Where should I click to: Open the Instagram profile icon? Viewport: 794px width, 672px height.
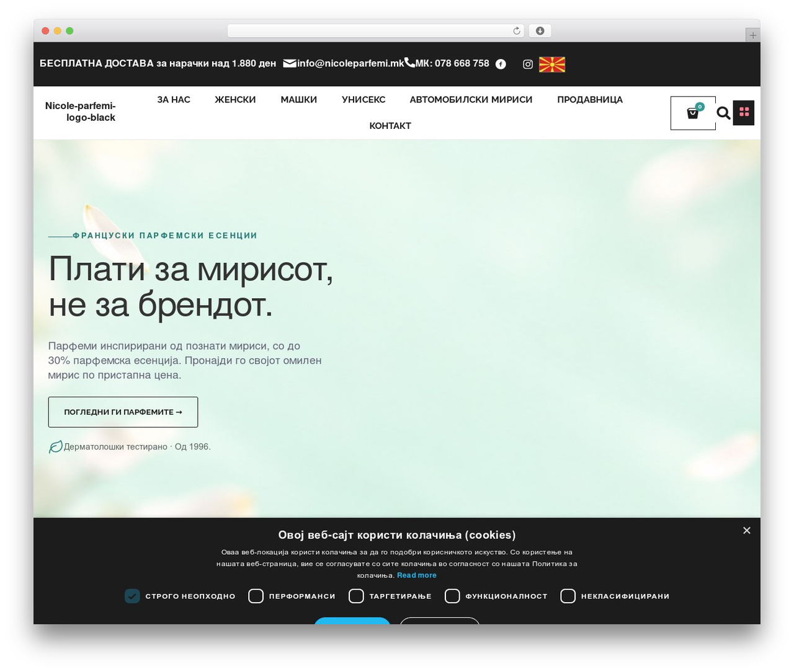coord(528,64)
